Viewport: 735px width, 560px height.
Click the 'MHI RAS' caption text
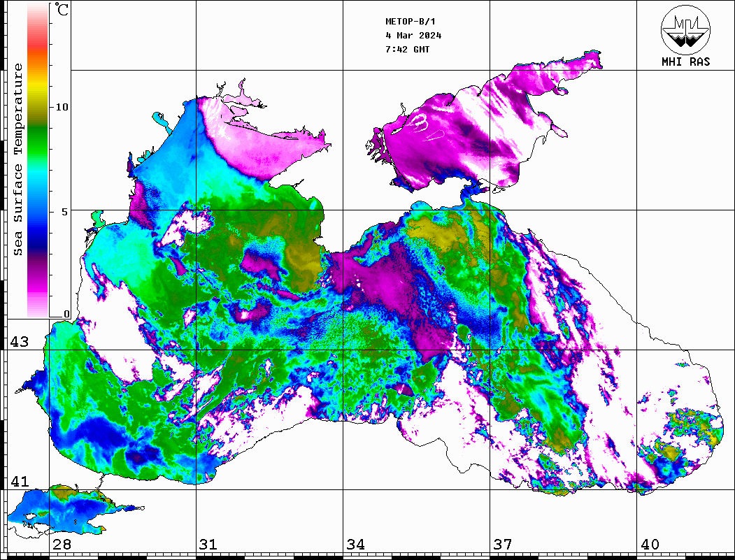(686, 62)
